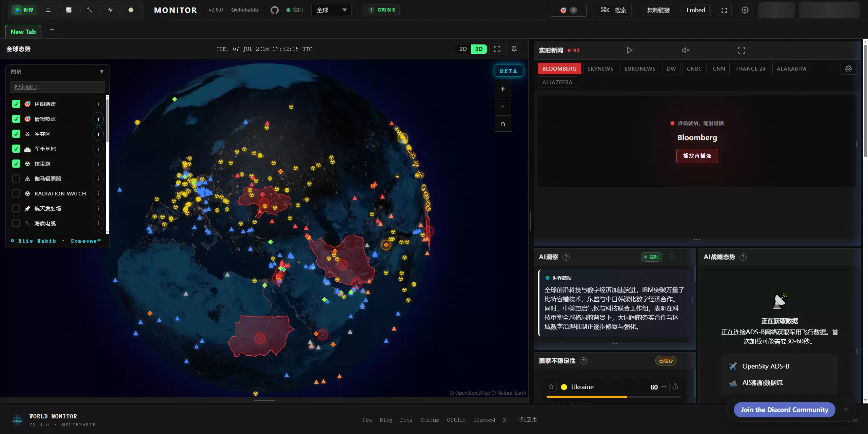Hide the military bases layer
868x434 pixels.
click(16, 149)
